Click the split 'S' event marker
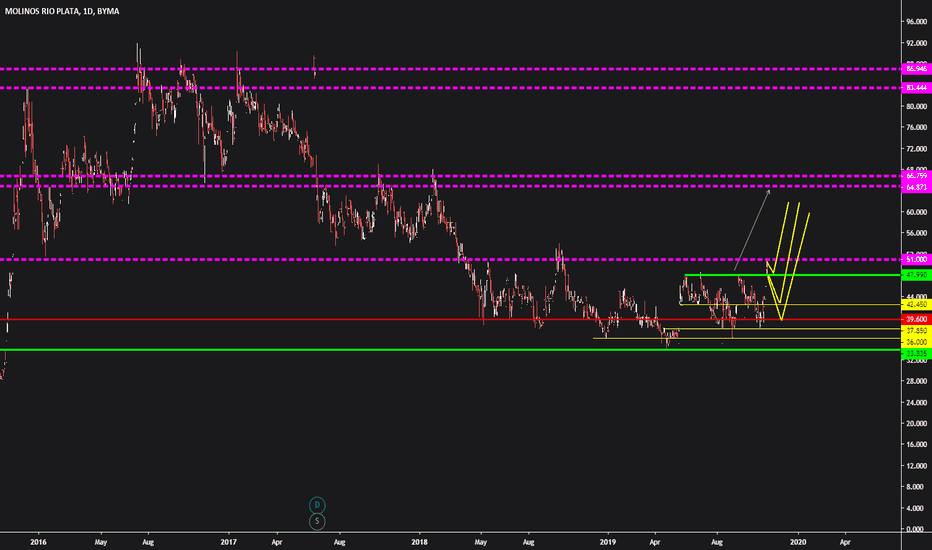 click(x=317, y=521)
